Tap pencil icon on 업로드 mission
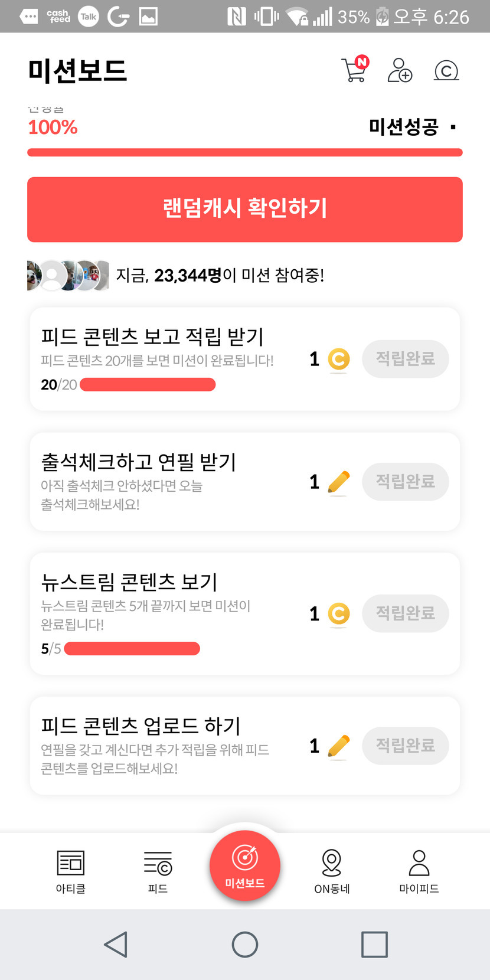The width and height of the screenshot is (490, 980). (338, 746)
